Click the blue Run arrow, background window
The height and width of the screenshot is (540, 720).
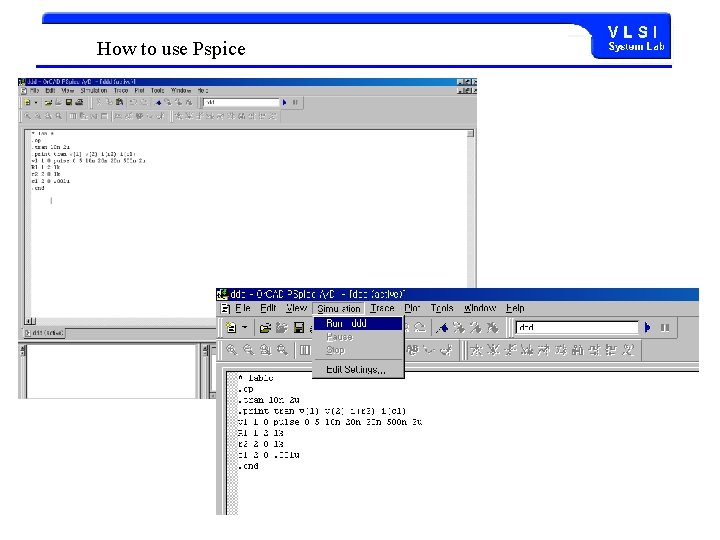coord(284,102)
